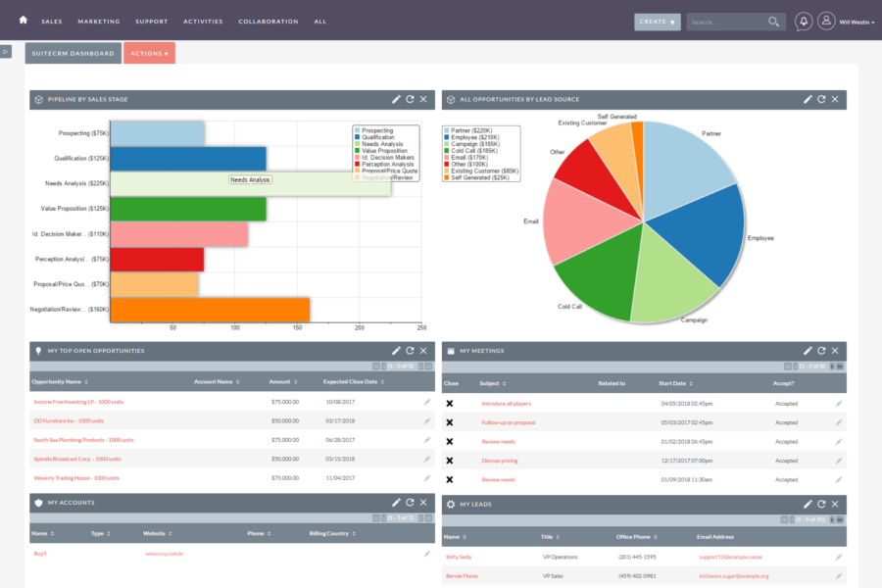Sort opportunities by Amount column
Viewport: 882px width, 588px height.
pyautogui.click(x=280, y=381)
